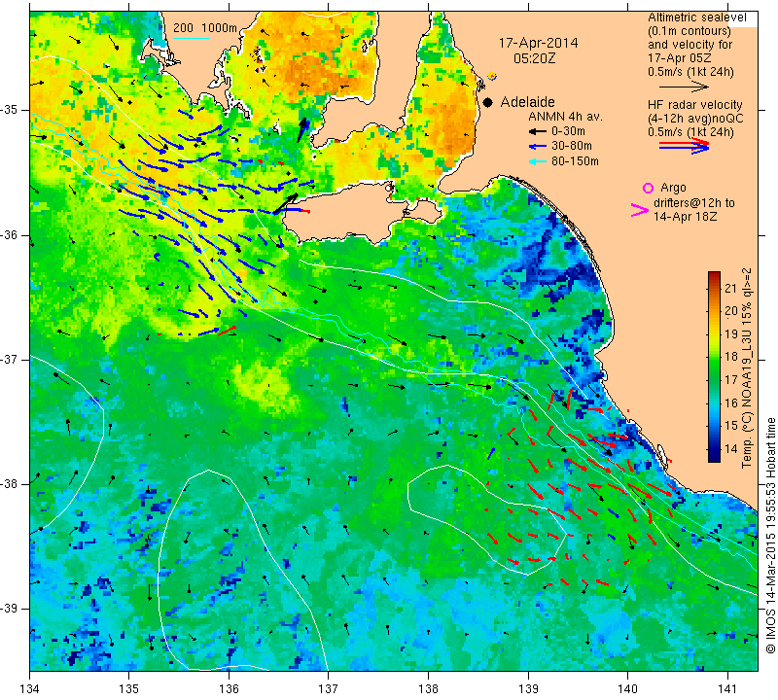Click the magenta Argo circle legend symbol
The image size is (778, 700).
click(x=648, y=188)
